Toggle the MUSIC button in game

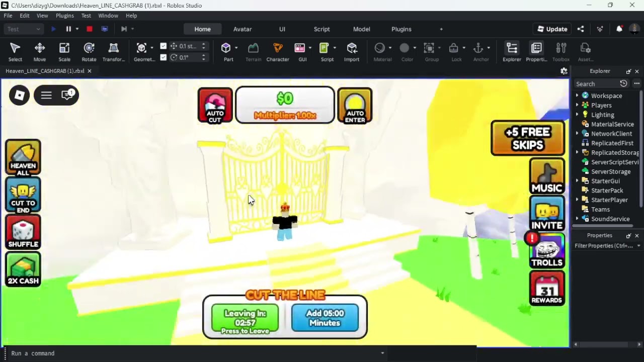coord(547,176)
